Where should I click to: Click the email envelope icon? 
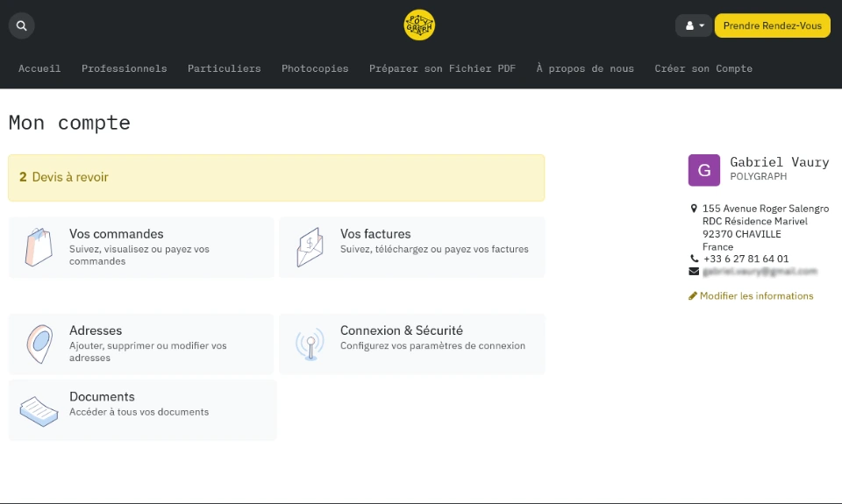(x=694, y=272)
